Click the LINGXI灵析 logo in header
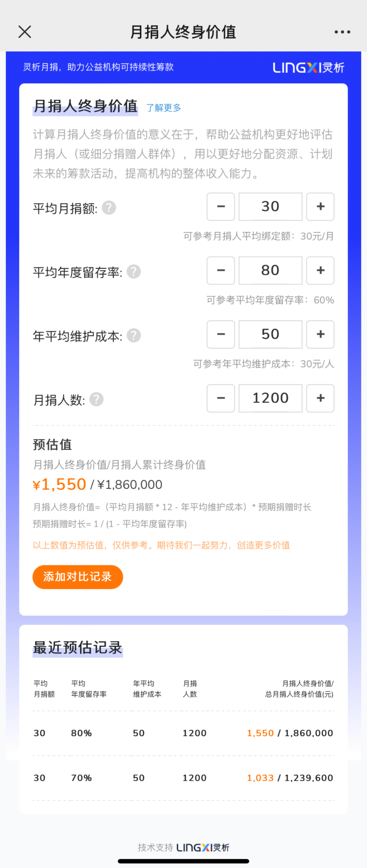This screenshot has height=868, width=367. tap(308, 67)
